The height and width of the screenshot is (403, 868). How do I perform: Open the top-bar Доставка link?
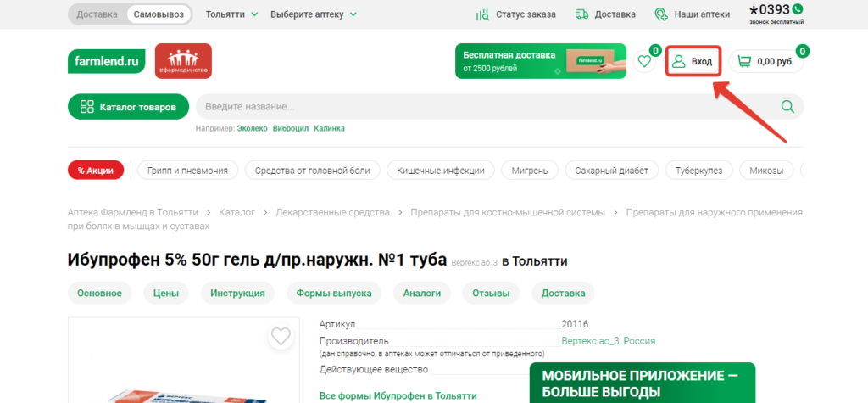pos(615,14)
